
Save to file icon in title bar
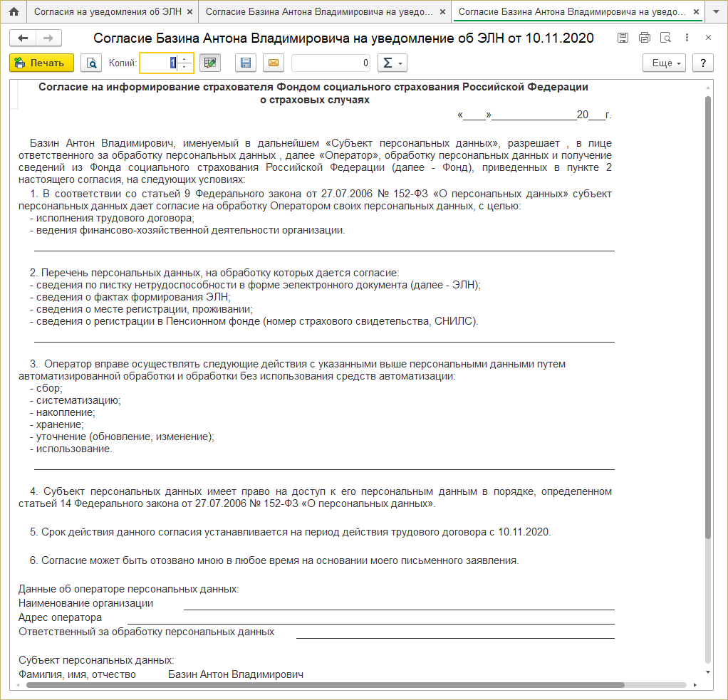[x=623, y=38]
